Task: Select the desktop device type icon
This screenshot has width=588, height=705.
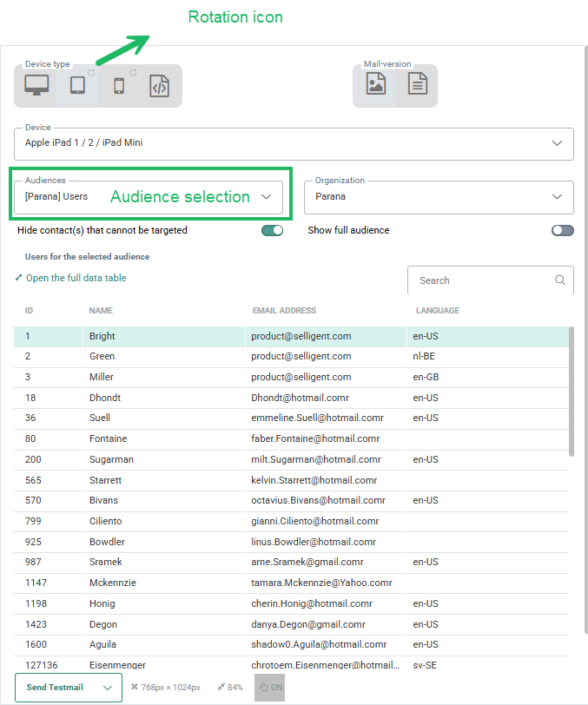Action: tap(36, 86)
